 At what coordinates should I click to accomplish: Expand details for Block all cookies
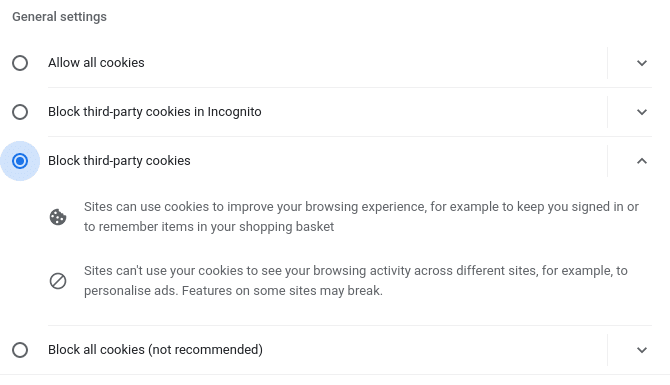point(642,350)
